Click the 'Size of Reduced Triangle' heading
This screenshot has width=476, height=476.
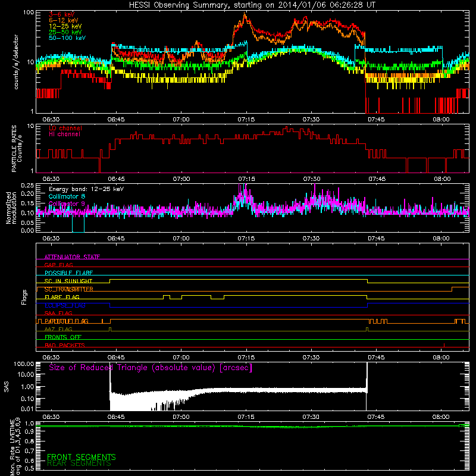tap(151, 368)
